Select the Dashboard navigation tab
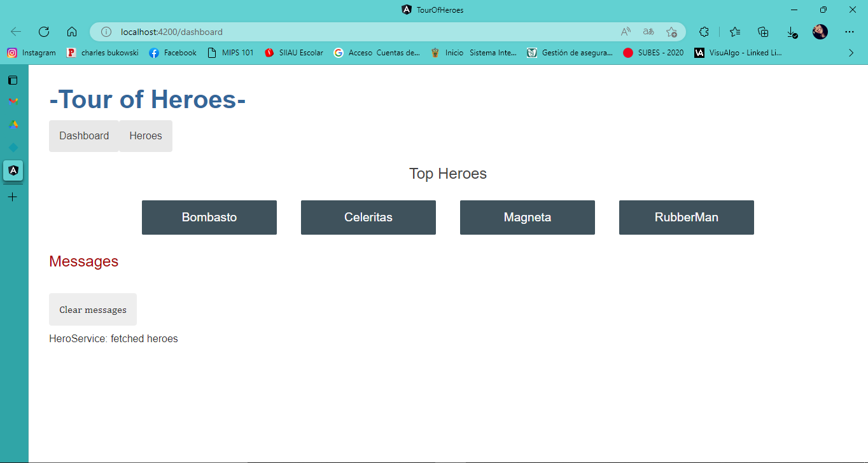 pyautogui.click(x=83, y=135)
